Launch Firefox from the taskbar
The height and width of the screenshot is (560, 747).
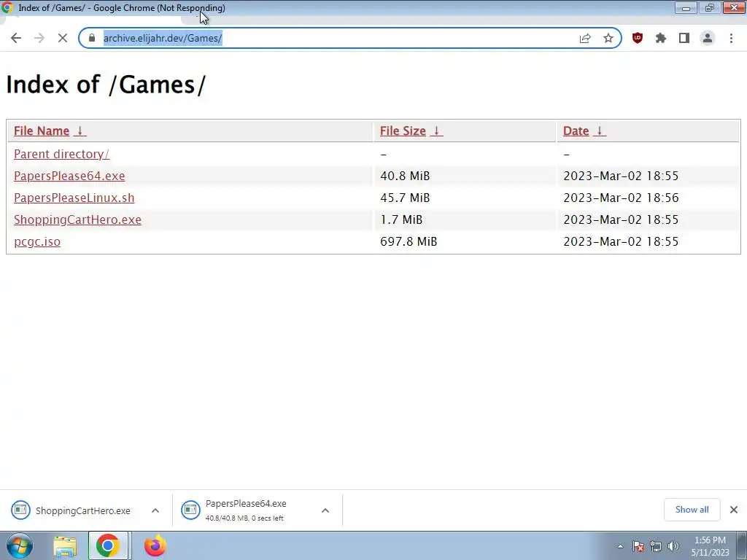point(155,545)
